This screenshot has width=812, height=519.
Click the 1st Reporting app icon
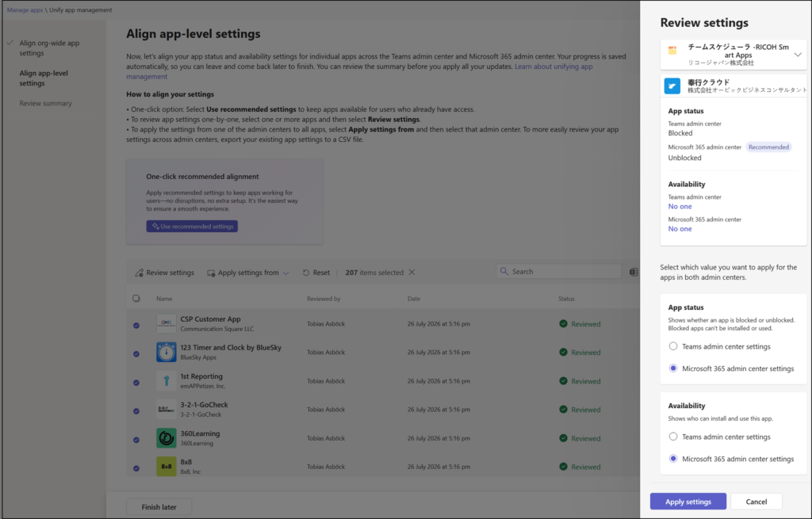167,381
